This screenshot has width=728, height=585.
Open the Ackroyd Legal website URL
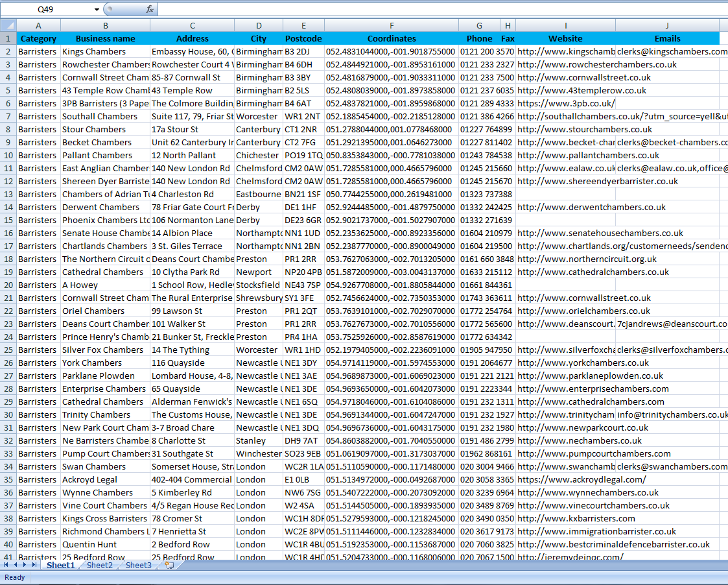pyautogui.click(x=581, y=479)
